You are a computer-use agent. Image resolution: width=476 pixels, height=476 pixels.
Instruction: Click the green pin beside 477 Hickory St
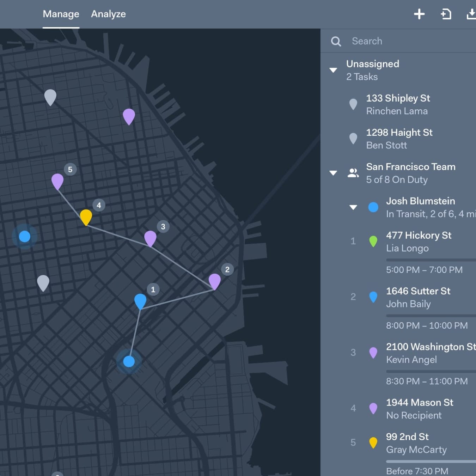pyautogui.click(x=373, y=241)
